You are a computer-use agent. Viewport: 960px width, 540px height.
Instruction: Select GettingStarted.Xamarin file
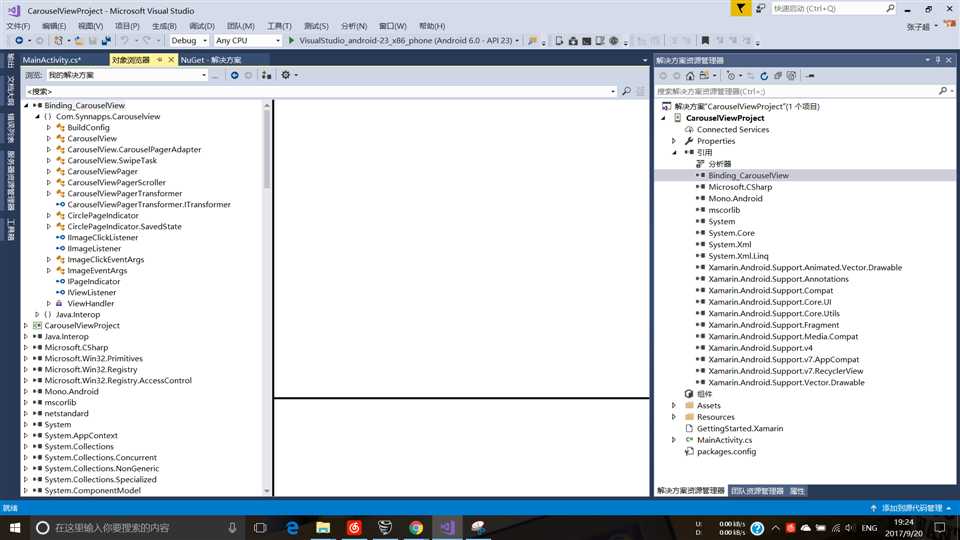[x=740, y=429]
